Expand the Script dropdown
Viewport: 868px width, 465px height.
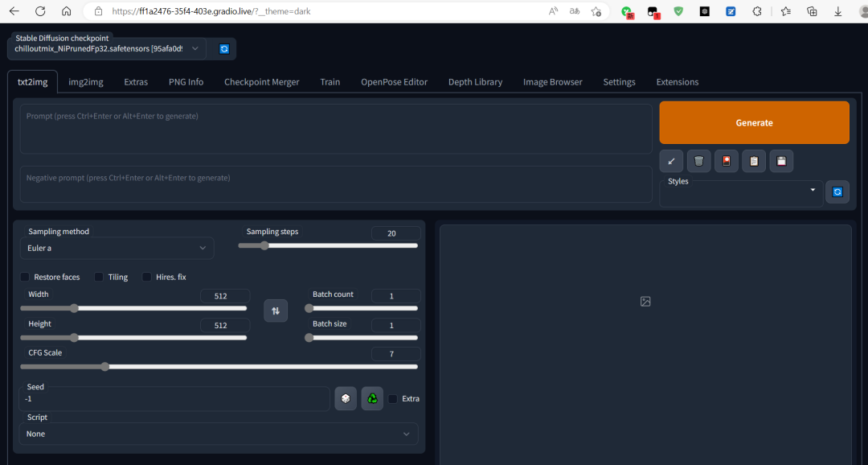219,434
